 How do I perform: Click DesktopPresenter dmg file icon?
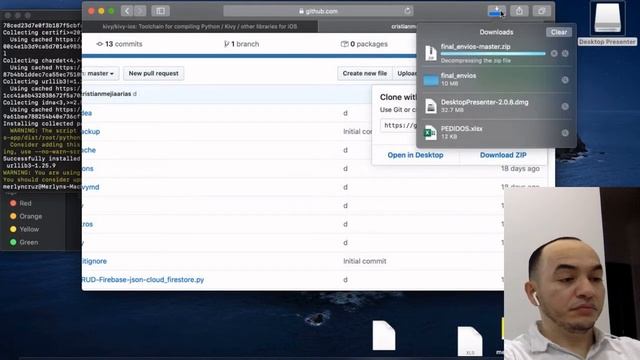coord(431,106)
